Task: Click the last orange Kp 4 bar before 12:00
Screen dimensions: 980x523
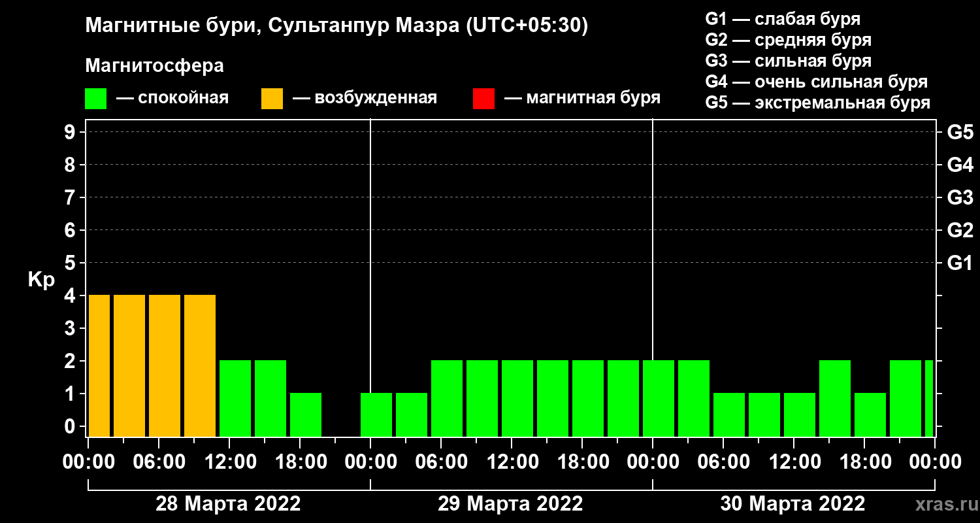Action: pyautogui.click(x=200, y=365)
